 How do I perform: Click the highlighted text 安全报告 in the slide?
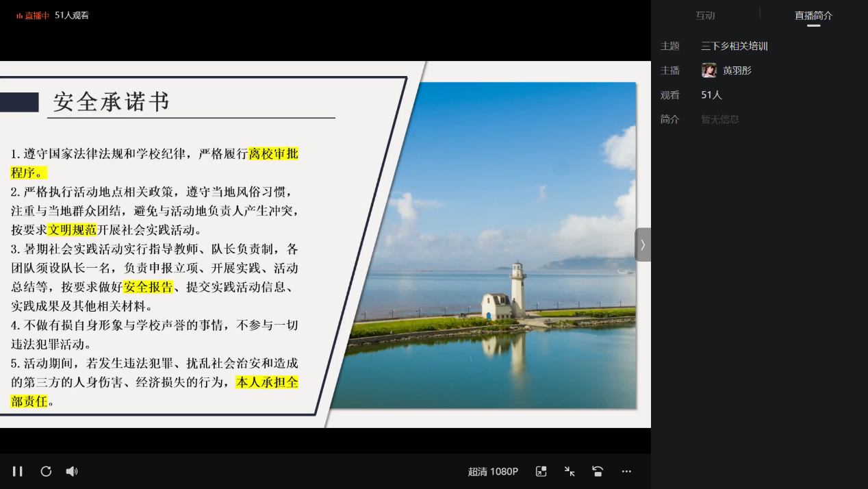coord(149,287)
